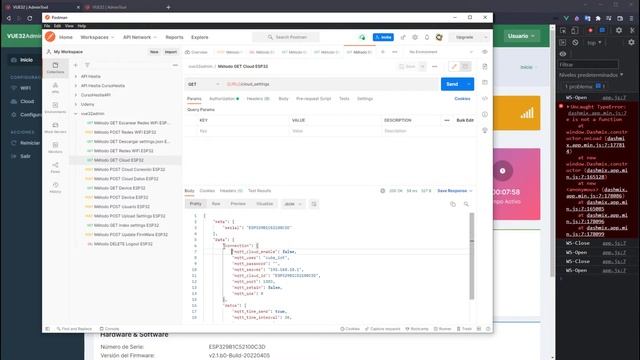Expand the CursoHestiaAPI collection
This screenshot has height=360, width=640.
click(x=76, y=95)
